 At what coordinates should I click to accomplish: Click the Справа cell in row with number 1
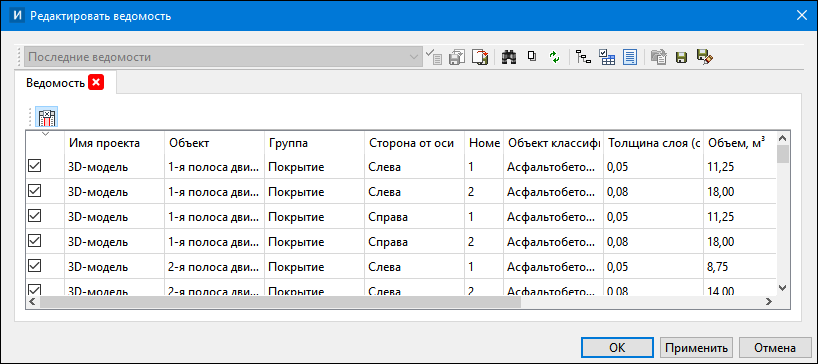click(415, 217)
